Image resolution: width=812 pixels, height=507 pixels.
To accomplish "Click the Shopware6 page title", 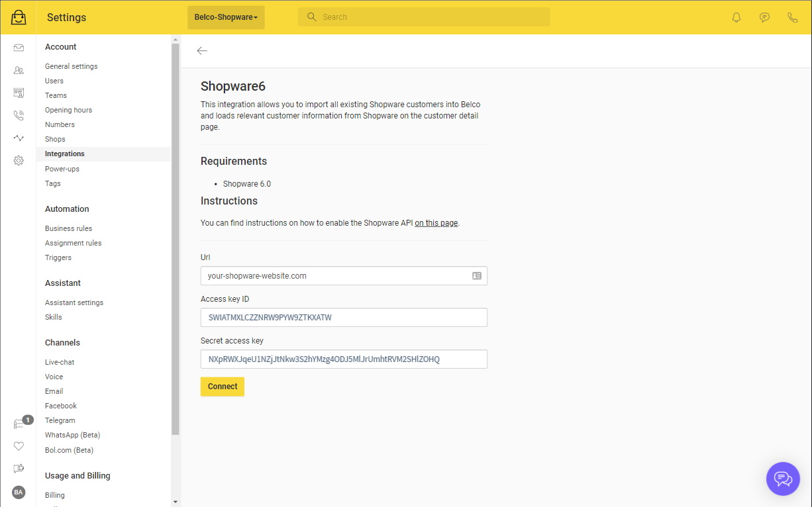I will coord(233,86).
